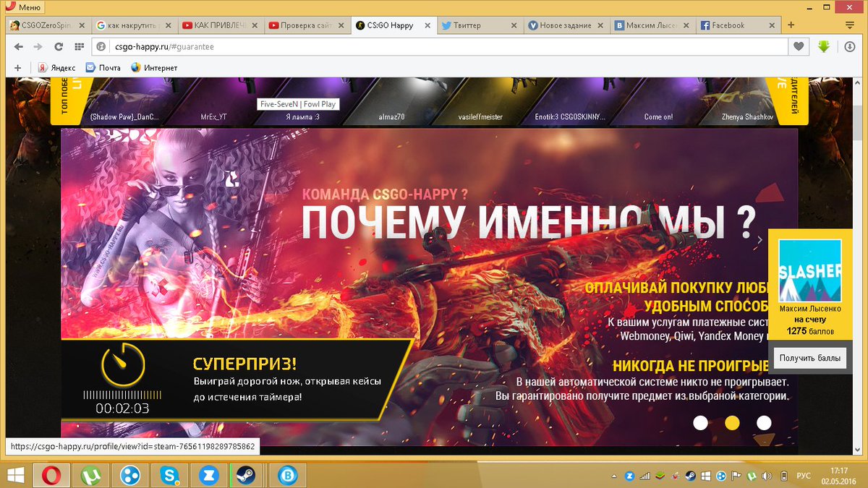Click the Максим Лысенко name
This screenshot has width=868, height=488.
(x=810, y=309)
